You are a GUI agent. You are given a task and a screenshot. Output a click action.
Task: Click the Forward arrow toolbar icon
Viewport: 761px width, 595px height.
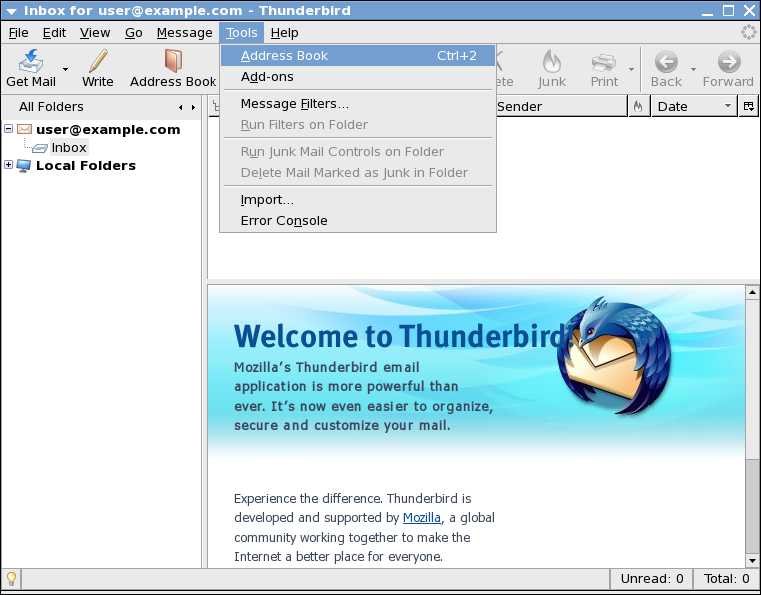729,61
